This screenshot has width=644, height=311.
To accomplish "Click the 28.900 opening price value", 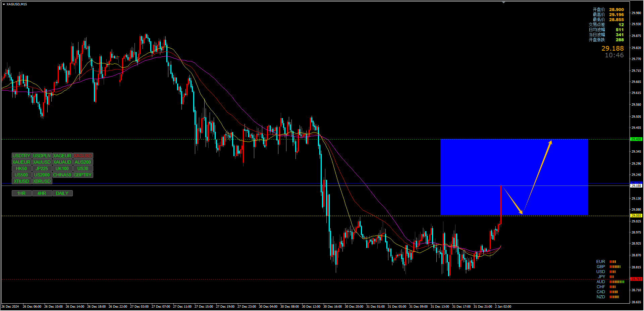I will 616,10.
